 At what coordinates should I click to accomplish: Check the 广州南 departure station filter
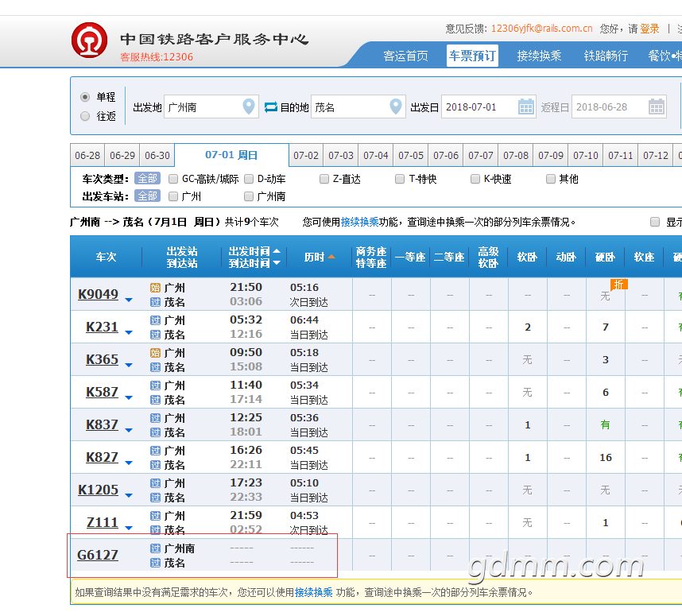[249, 196]
